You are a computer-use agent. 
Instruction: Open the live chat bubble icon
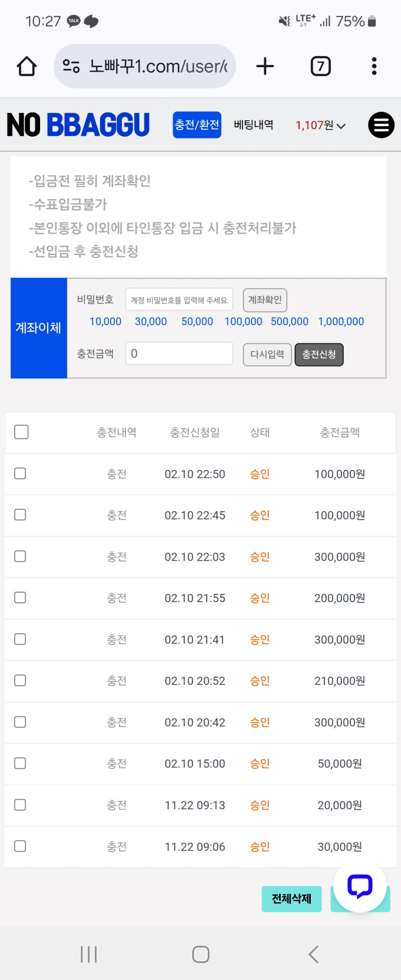[360, 886]
